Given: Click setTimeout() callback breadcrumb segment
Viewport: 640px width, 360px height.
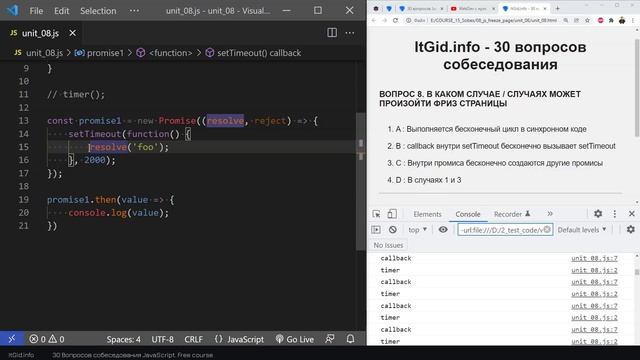Looking at the screenshot, I should (x=259, y=53).
